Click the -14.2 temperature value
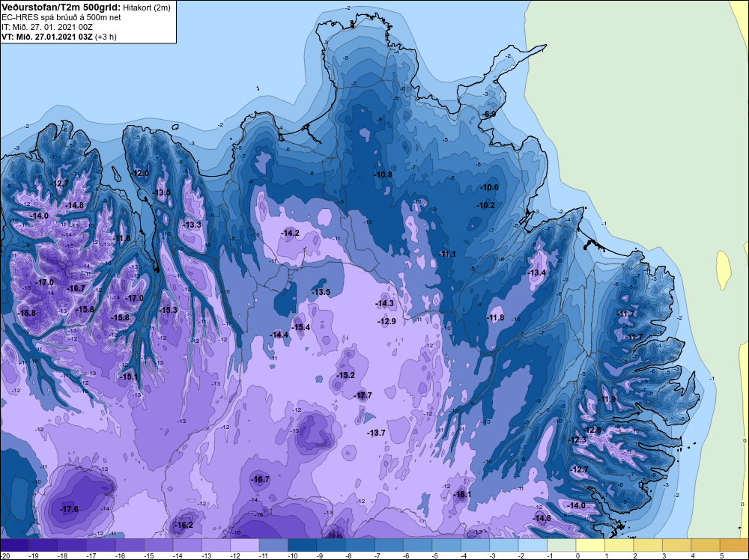749x560 pixels. pos(290,233)
